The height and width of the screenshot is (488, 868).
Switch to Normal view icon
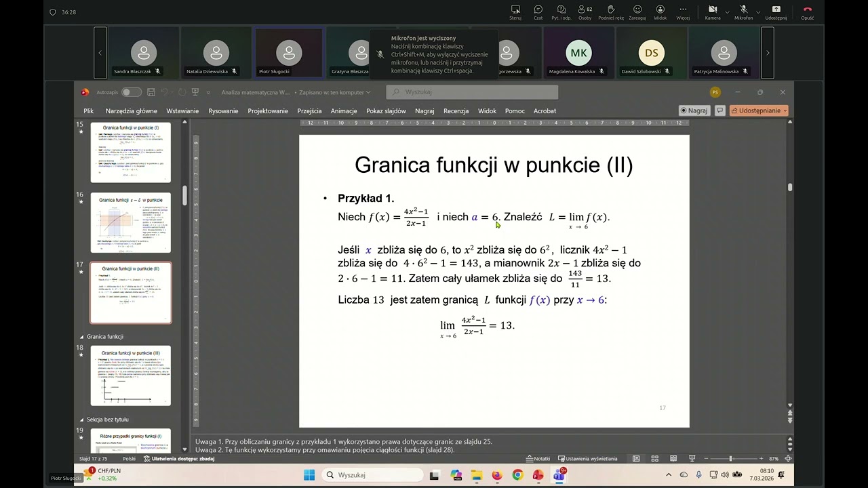pos(636,459)
